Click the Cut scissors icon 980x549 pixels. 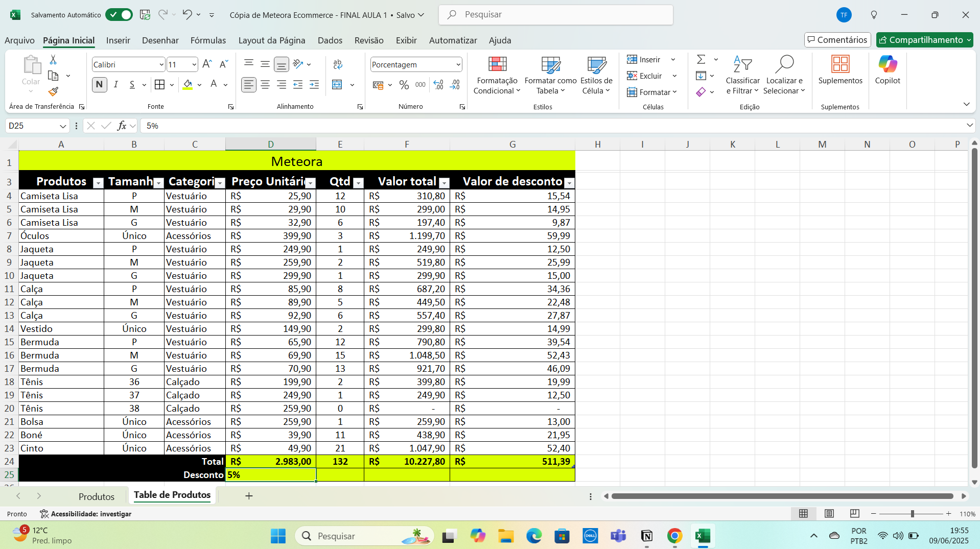pyautogui.click(x=53, y=60)
